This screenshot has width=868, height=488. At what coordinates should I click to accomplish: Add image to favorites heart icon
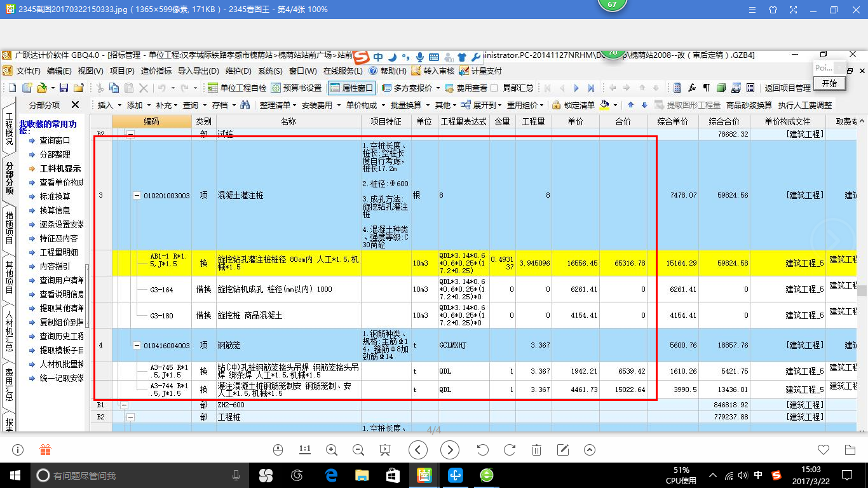(824, 450)
